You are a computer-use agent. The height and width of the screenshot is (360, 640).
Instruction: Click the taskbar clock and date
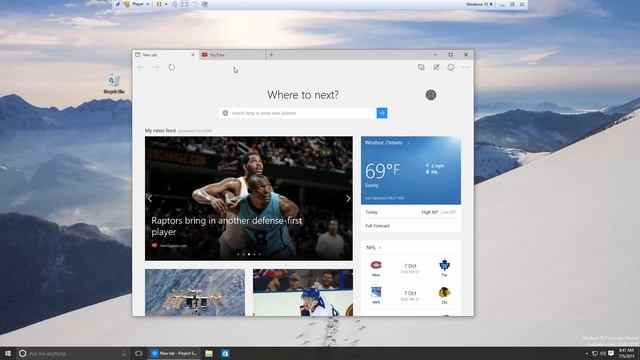tap(627, 353)
